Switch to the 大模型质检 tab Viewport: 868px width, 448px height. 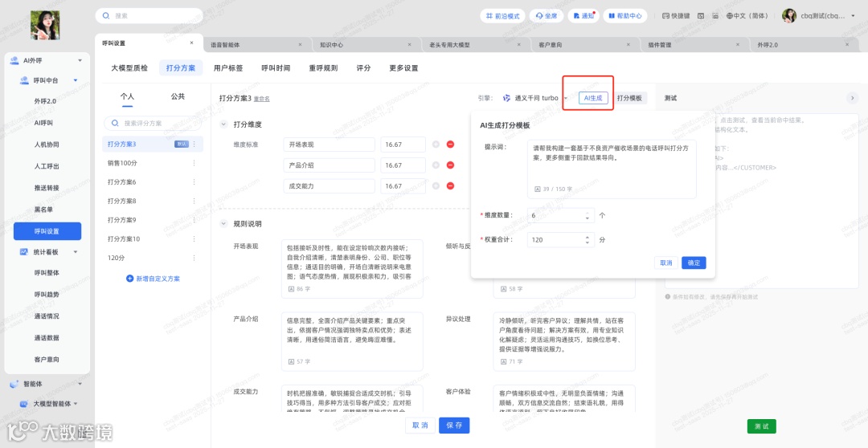pos(129,68)
